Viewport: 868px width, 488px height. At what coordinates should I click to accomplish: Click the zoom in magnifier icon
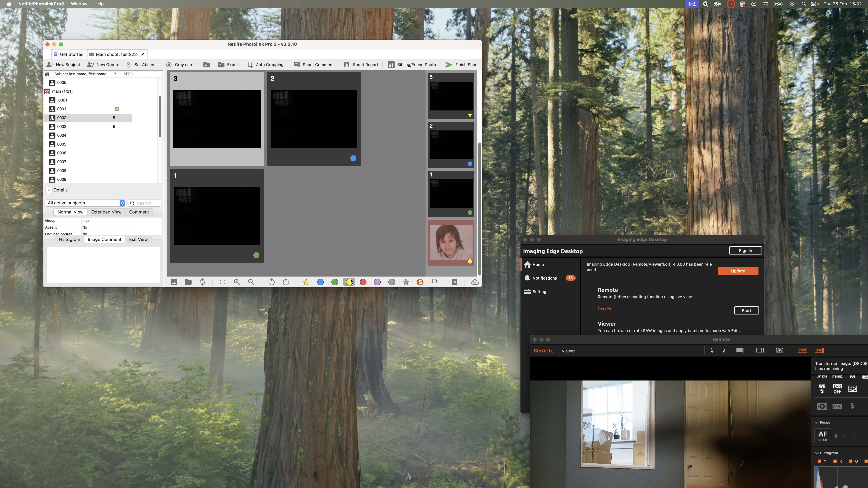pyautogui.click(x=237, y=282)
